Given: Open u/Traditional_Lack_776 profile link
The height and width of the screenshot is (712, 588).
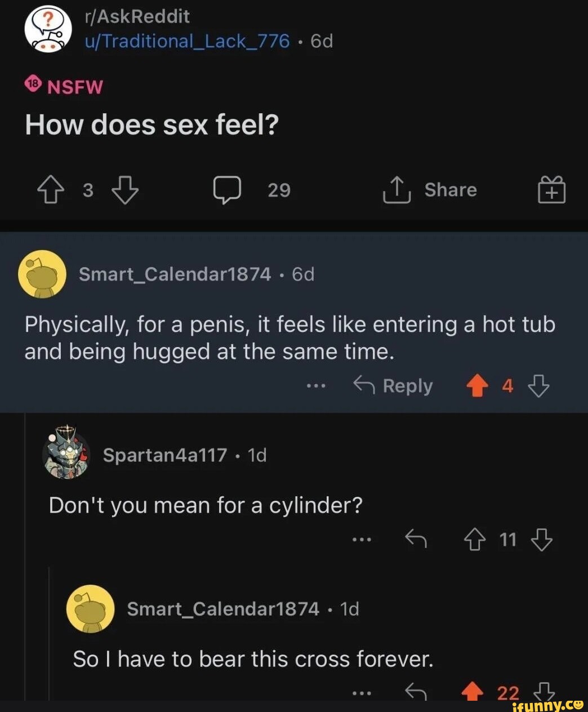Looking at the screenshot, I should 187,41.
